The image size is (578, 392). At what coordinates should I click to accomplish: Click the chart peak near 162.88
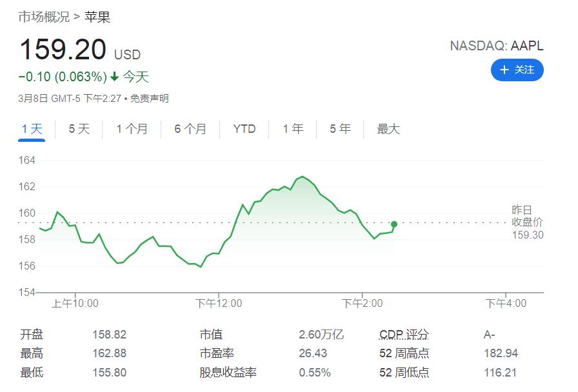(x=302, y=177)
